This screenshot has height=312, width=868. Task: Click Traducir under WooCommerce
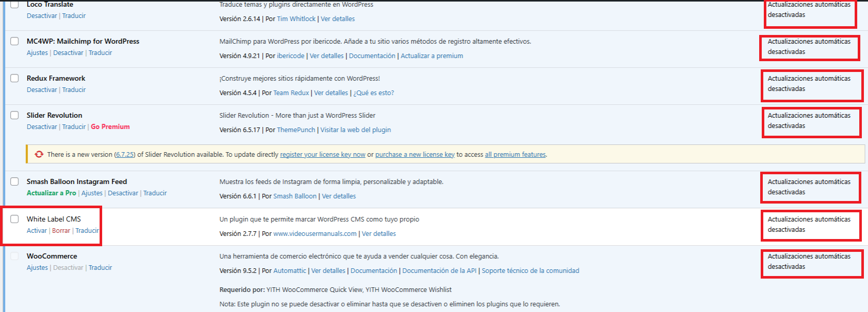(100, 268)
